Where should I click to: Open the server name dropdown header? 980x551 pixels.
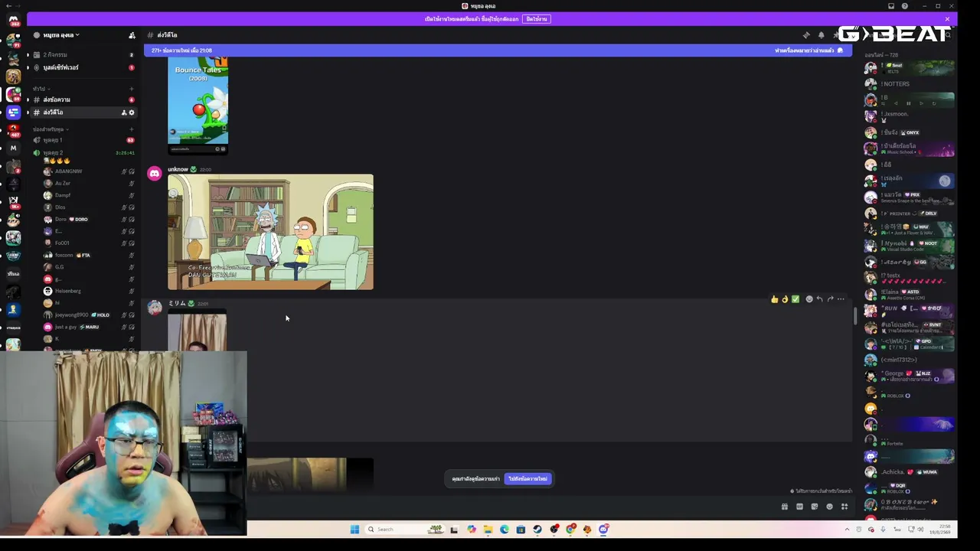(61, 35)
